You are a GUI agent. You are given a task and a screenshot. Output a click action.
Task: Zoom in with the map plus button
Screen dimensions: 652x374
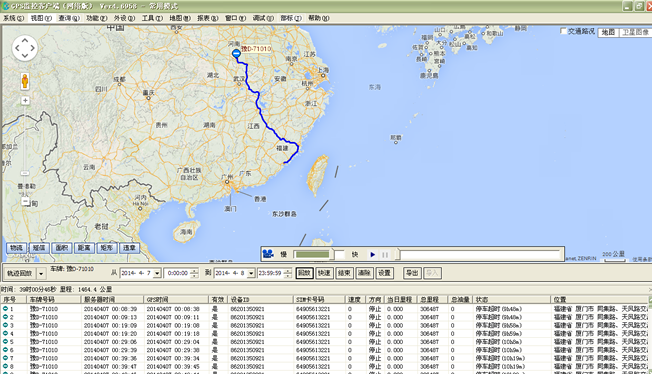tap(25, 101)
